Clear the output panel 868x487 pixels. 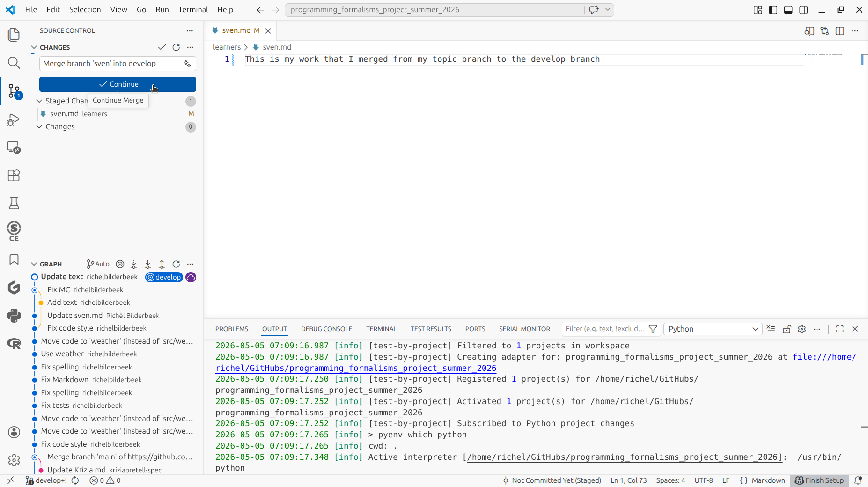click(771, 329)
